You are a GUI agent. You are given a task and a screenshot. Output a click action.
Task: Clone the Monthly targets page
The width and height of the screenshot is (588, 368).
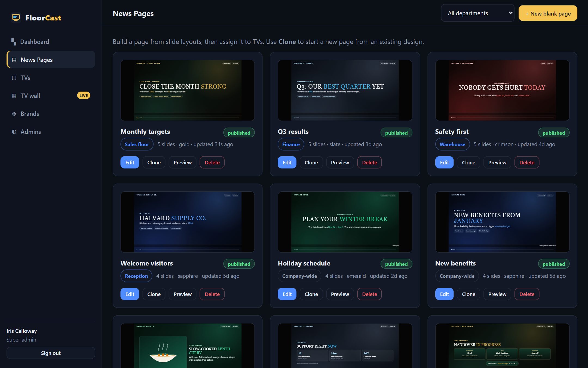point(154,162)
